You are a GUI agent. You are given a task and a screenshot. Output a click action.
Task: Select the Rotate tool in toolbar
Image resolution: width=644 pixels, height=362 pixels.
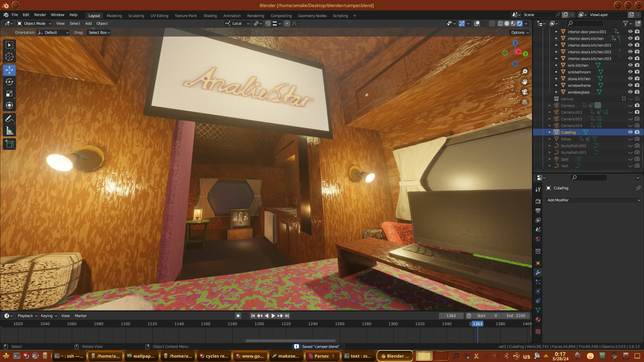pyautogui.click(x=9, y=82)
